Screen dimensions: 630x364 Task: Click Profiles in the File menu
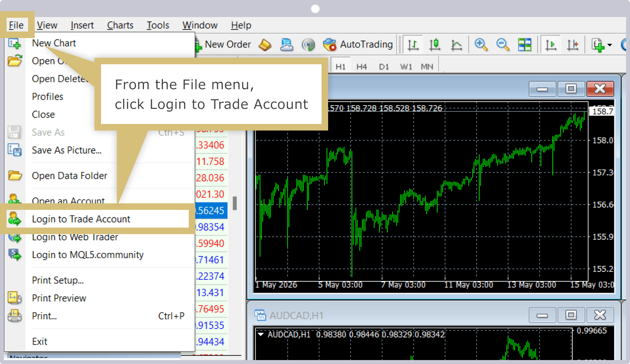coord(48,96)
